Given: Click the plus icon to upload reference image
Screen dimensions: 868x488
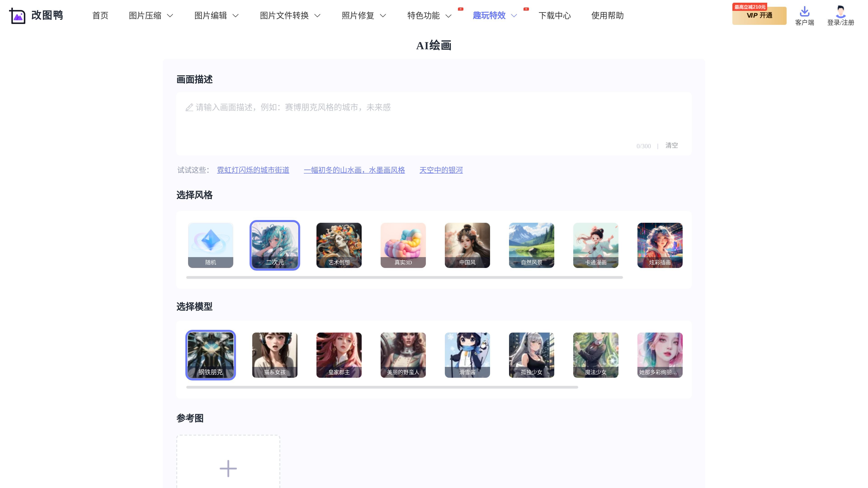Looking at the screenshot, I should pos(228,469).
